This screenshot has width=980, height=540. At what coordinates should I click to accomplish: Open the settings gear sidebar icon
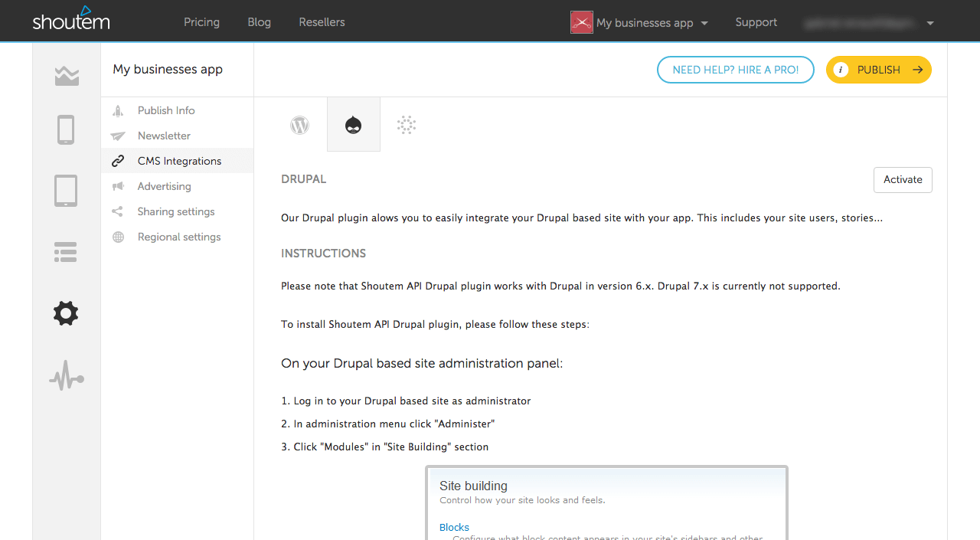click(x=66, y=313)
